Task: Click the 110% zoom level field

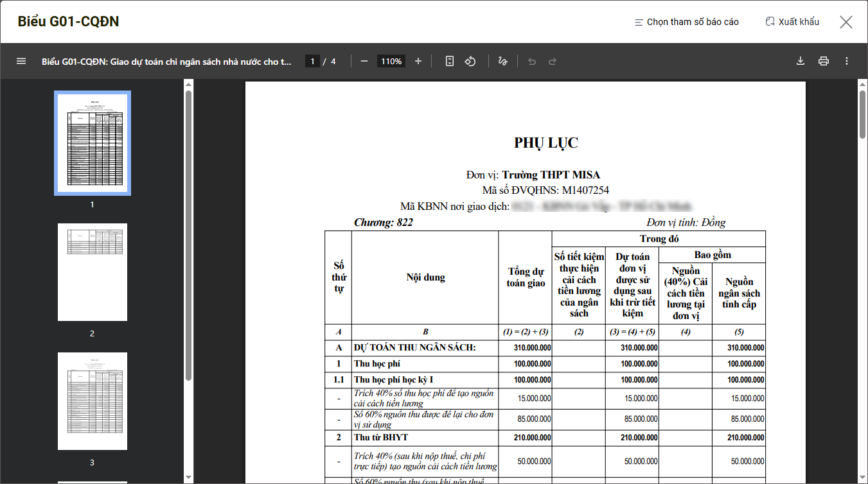Action: coord(391,61)
